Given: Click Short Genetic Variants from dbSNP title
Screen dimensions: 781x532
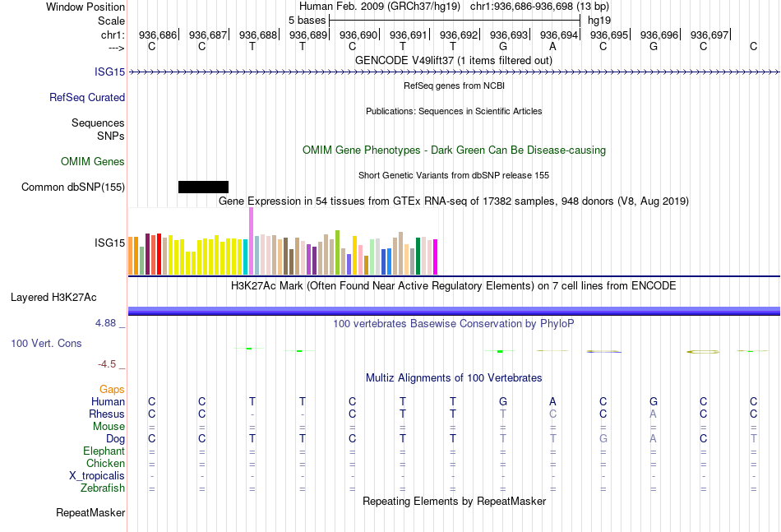Looking at the screenshot, I should [454, 175].
